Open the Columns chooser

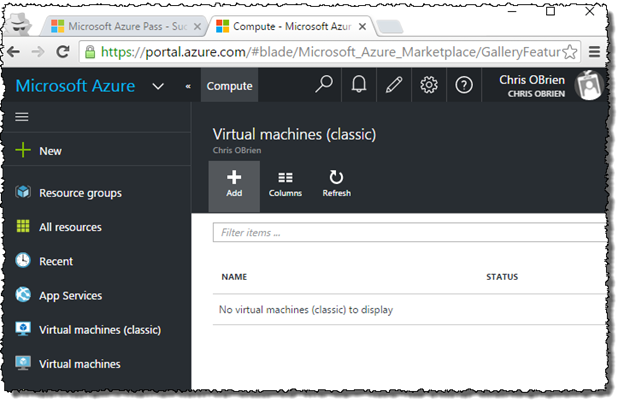285,185
